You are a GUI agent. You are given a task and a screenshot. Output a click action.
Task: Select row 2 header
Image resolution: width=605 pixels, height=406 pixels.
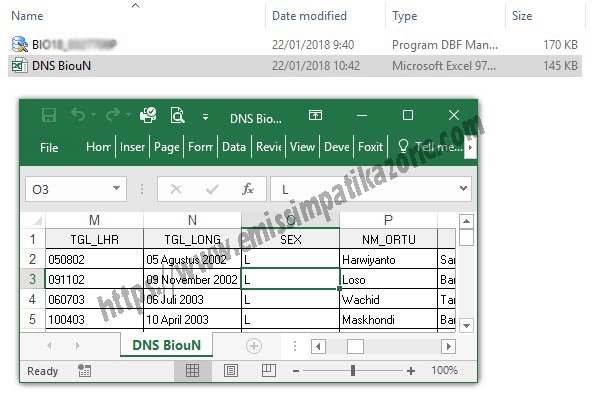pos(32,259)
